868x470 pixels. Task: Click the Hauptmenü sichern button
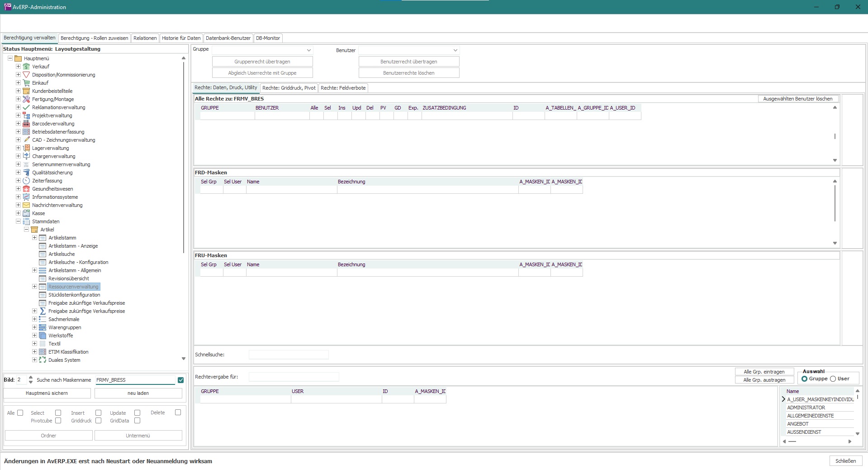(x=47, y=393)
